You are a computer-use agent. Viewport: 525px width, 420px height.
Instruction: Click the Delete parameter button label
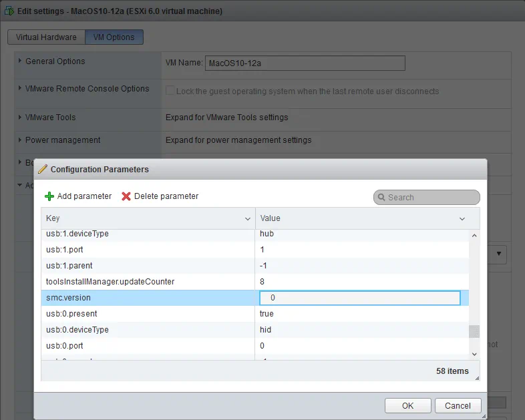click(166, 196)
